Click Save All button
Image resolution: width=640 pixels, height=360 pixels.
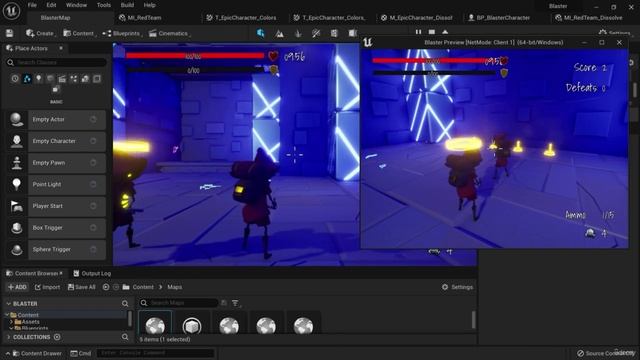82,287
